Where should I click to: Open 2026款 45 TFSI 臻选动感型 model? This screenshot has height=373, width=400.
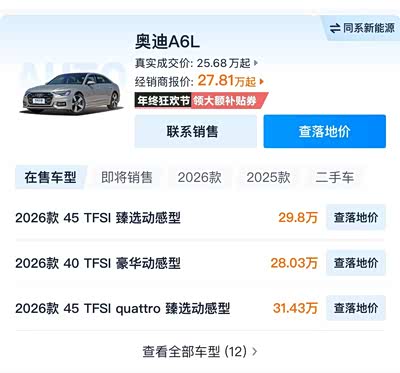tap(98, 218)
